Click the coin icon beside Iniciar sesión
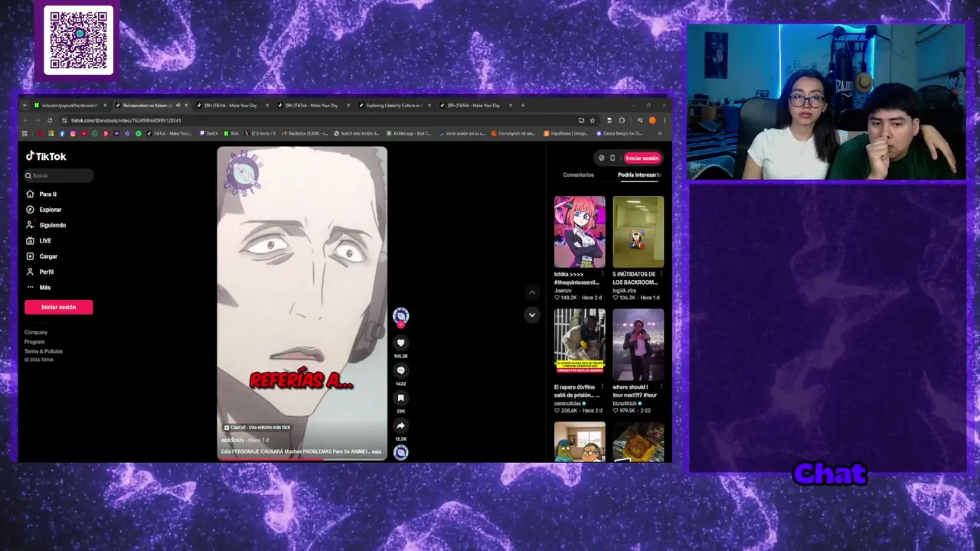This screenshot has height=551, width=980. coord(601,158)
